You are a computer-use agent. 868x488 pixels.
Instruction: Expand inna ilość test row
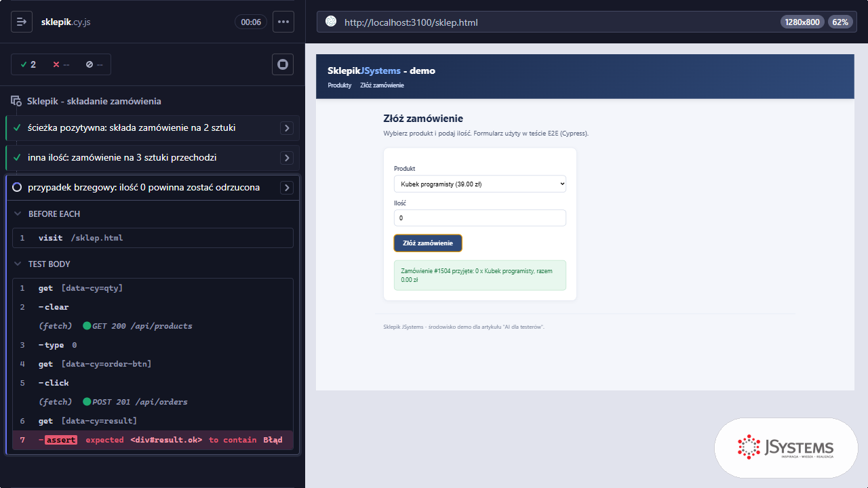[153, 158]
